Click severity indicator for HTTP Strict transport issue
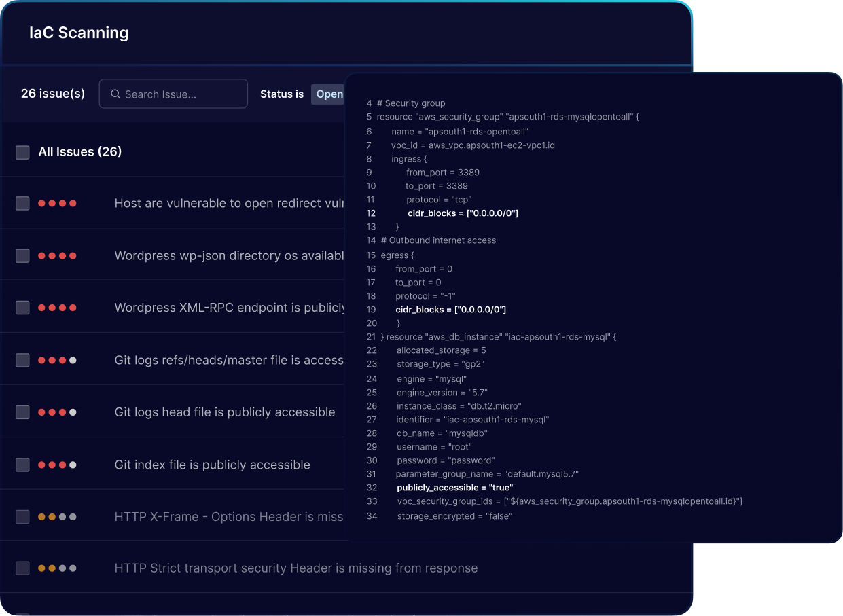843x616 pixels. pos(57,568)
